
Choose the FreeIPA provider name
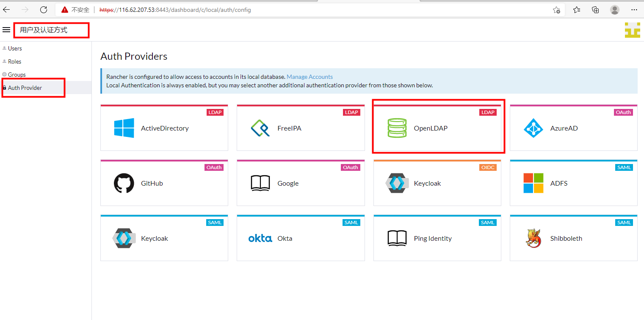tap(289, 128)
